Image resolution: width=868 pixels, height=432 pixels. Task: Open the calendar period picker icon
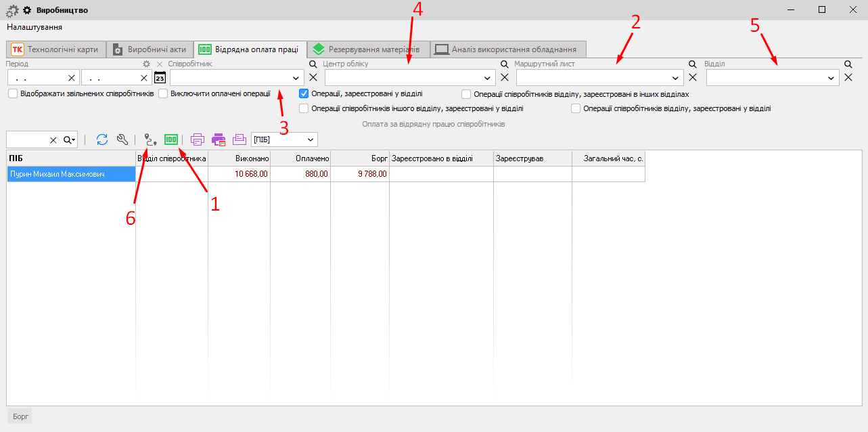tap(160, 77)
